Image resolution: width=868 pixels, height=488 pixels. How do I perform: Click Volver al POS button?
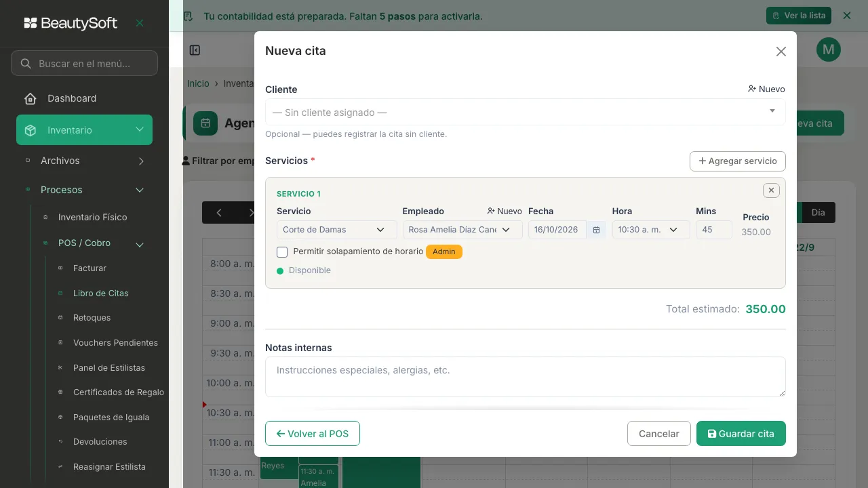(313, 434)
